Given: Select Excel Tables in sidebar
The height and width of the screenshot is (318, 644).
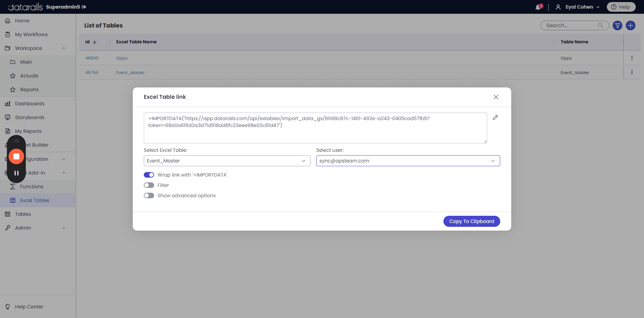Looking at the screenshot, I should (x=34, y=200).
